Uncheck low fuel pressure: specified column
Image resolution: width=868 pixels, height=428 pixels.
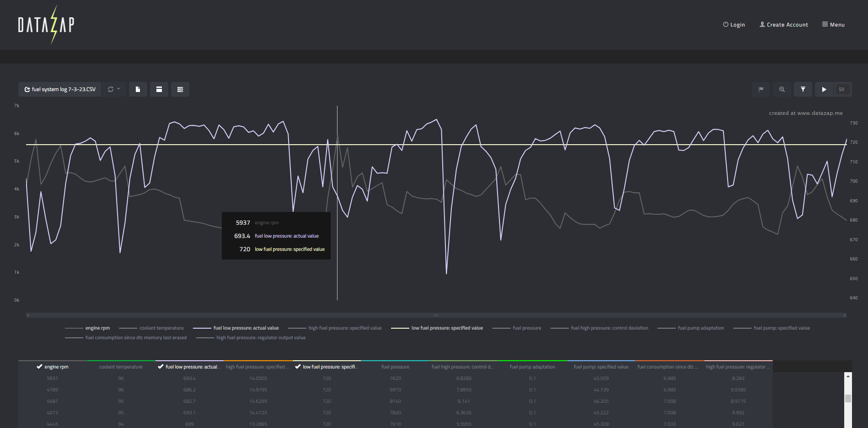tap(327, 367)
